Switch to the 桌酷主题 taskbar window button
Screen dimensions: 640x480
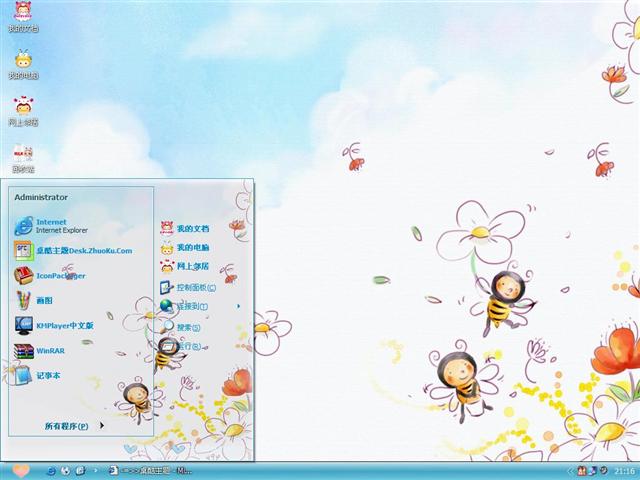[150, 471]
